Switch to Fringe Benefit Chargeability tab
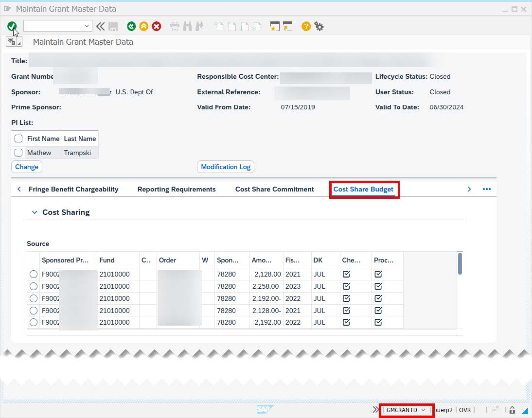The image size is (532, 418). pos(73,189)
